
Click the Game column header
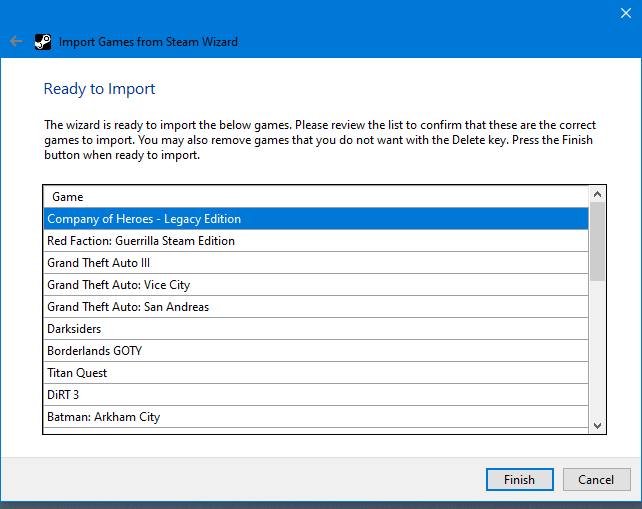(316, 197)
